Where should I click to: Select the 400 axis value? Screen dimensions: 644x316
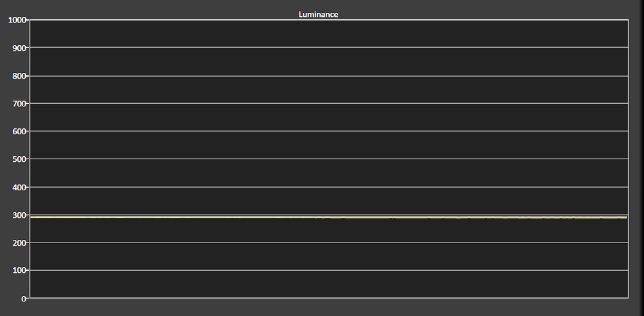tap(19, 187)
